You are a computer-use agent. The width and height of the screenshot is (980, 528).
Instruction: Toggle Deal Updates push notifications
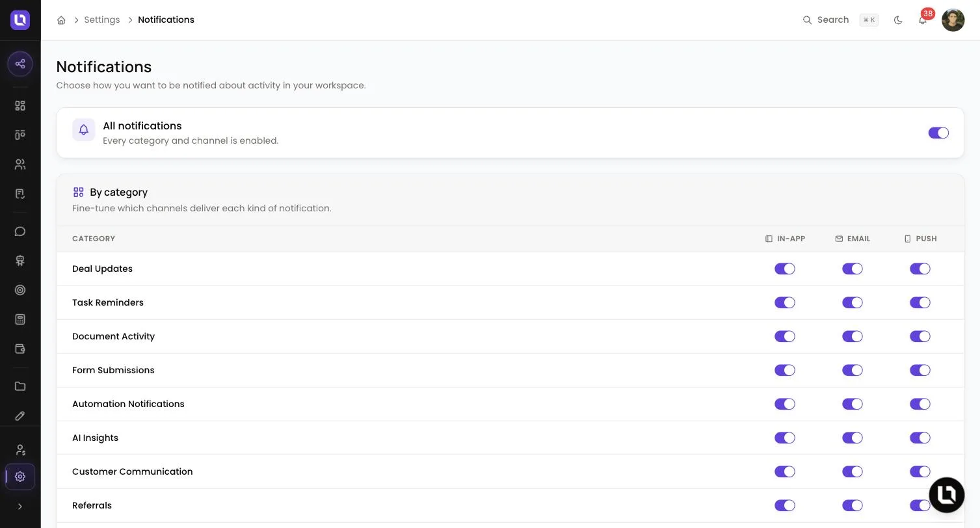920,269
